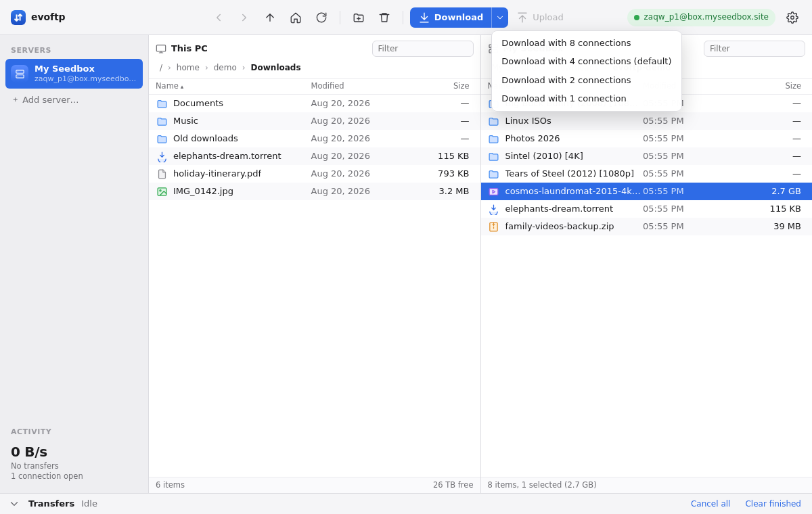Screen dimensions: 812x514
Task: Click the family-videos-backup.zip archive icon
Action: click(x=493, y=227)
